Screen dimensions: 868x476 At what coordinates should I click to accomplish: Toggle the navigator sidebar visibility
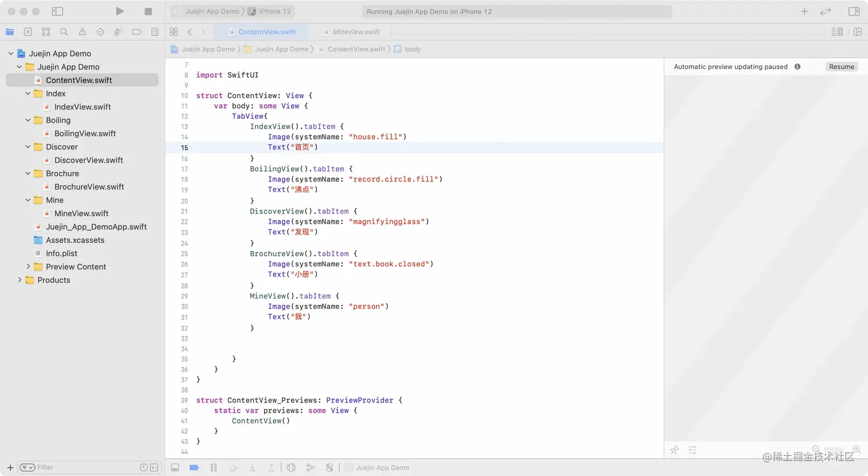[57, 11]
